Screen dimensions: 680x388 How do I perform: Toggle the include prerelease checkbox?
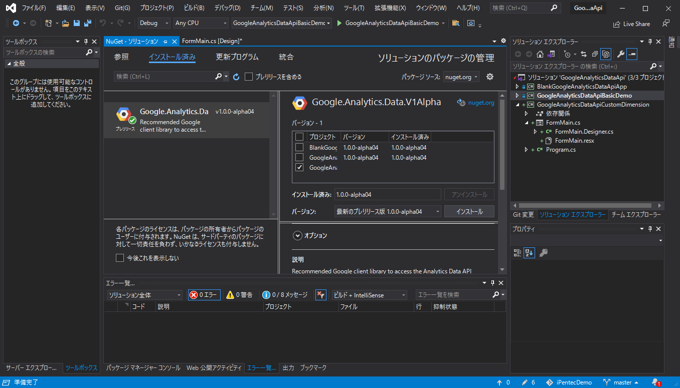coord(248,77)
